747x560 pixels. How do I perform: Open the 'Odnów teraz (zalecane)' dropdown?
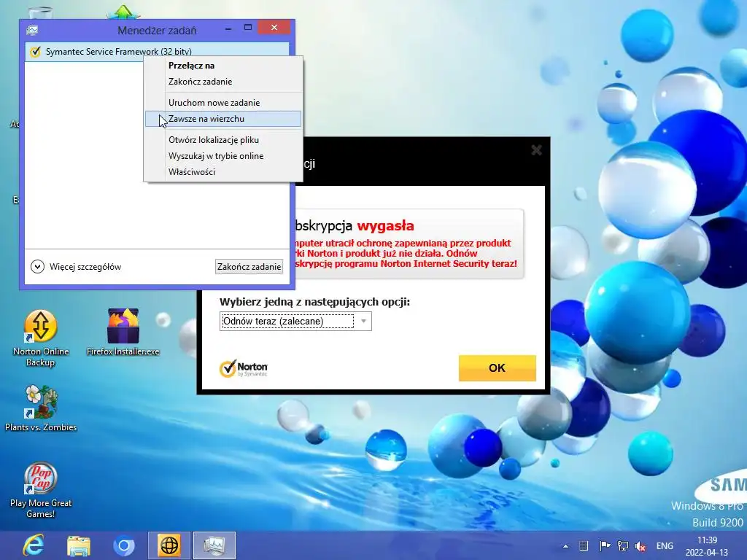point(295,321)
